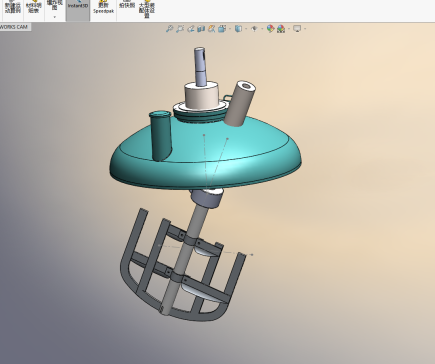Click the 新建运动算例 button
Viewport: 435px width, 364px height.
(x=13, y=7)
